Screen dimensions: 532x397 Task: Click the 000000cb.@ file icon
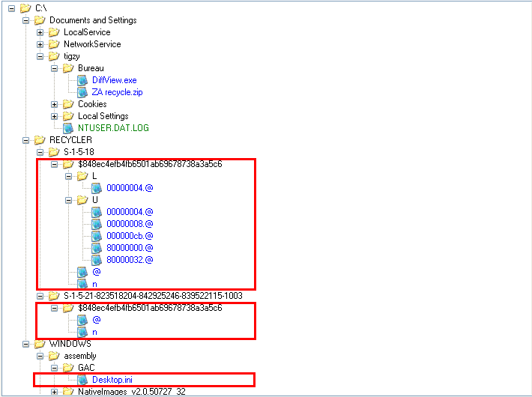(97, 236)
